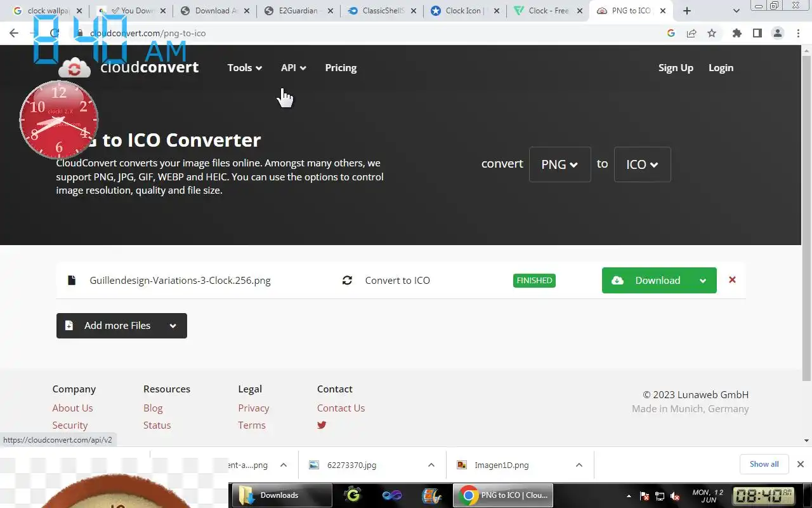Show hidden system tray icons arrow
The image size is (812, 508).
[x=629, y=496]
